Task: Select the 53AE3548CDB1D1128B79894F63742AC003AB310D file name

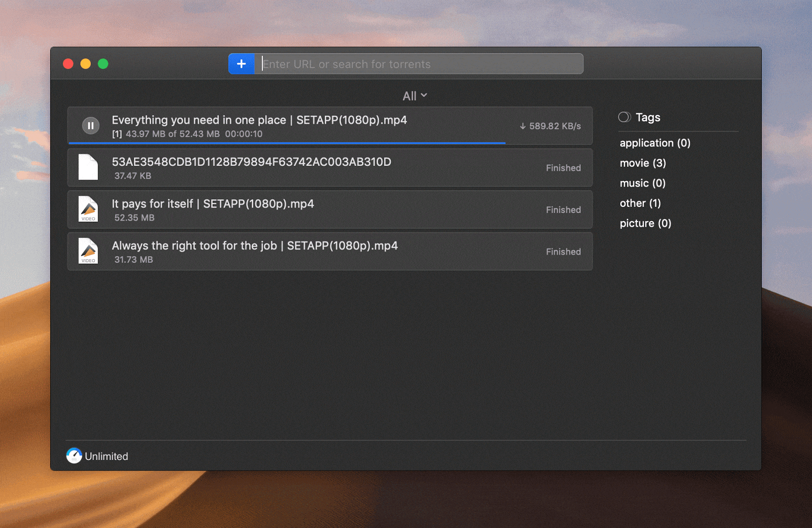Action: 252,162
